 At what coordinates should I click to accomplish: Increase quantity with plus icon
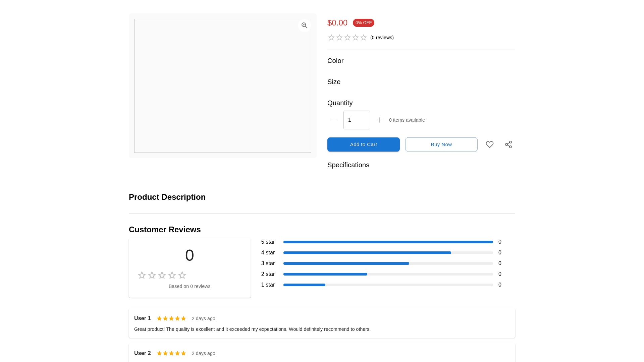380,120
